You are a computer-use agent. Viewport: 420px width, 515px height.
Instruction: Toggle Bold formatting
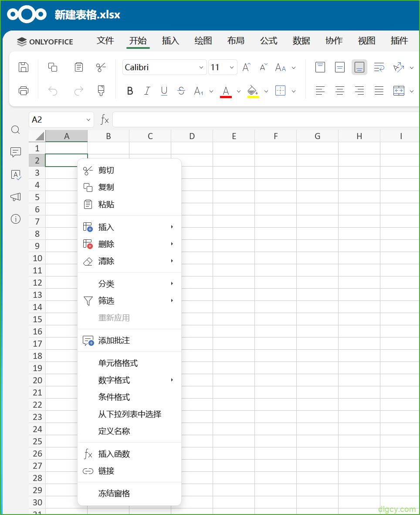[x=130, y=91]
